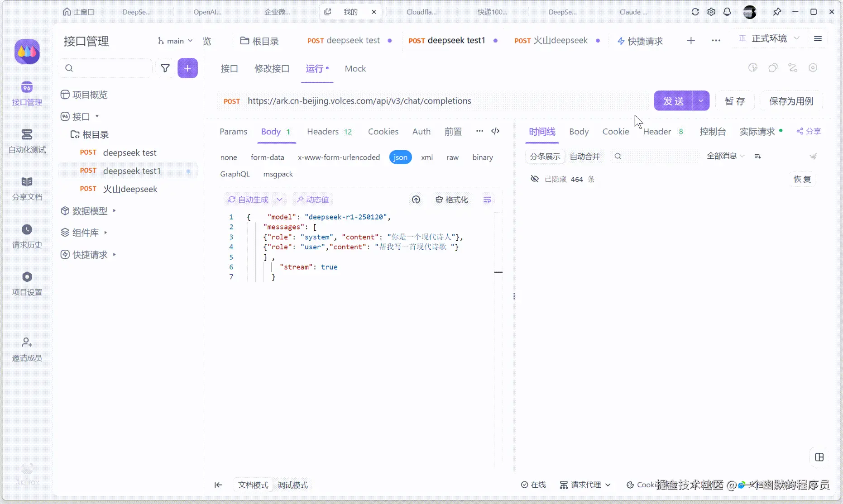
Task: Expand the 数据模型 tree node
Action: pos(115,211)
